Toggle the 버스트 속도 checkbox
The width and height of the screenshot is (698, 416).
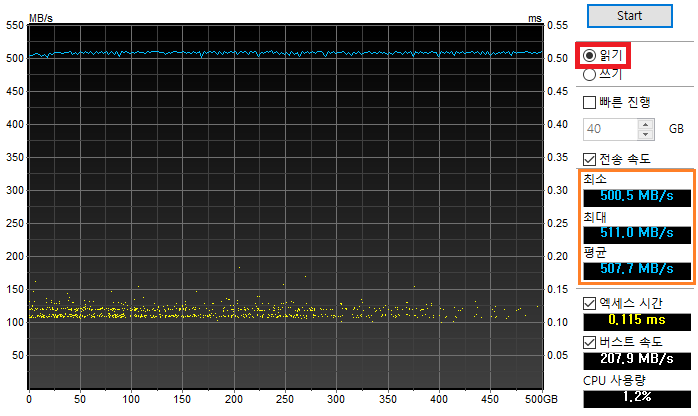[589, 343]
